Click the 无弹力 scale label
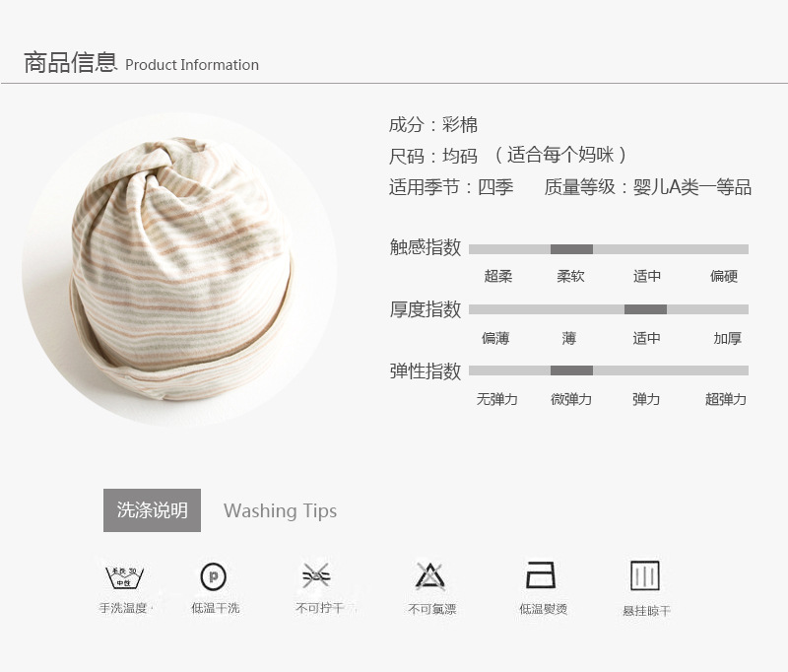The image size is (788, 672). click(497, 400)
